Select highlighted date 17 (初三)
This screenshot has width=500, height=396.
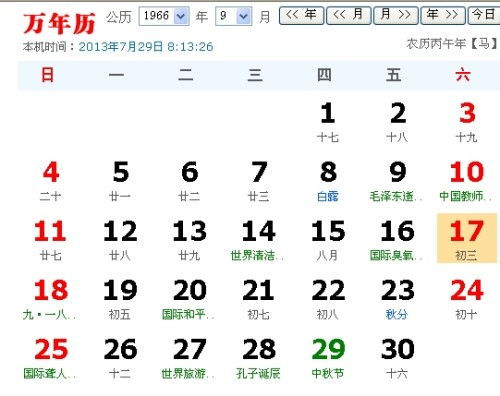467,238
